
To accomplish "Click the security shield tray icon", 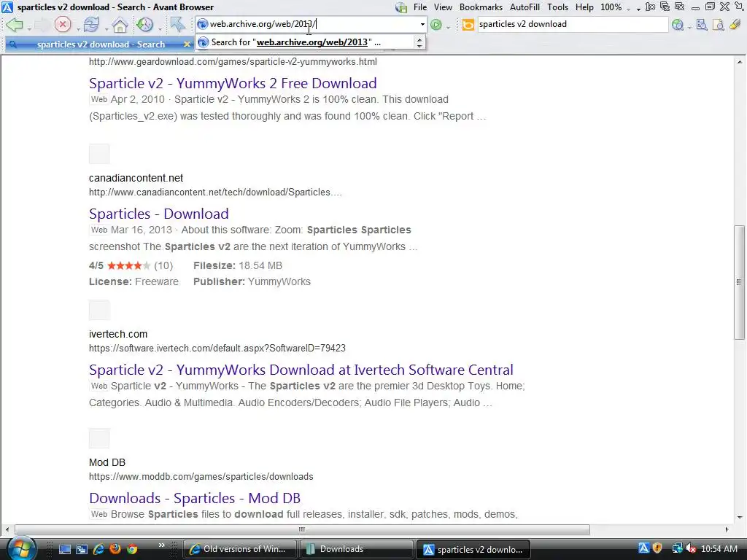I will pos(657,549).
